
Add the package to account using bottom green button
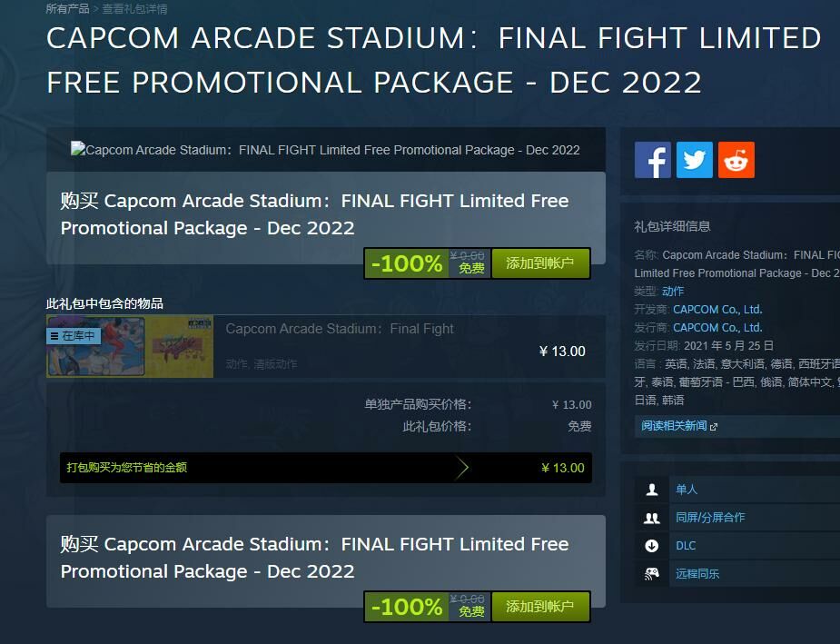(x=540, y=607)
